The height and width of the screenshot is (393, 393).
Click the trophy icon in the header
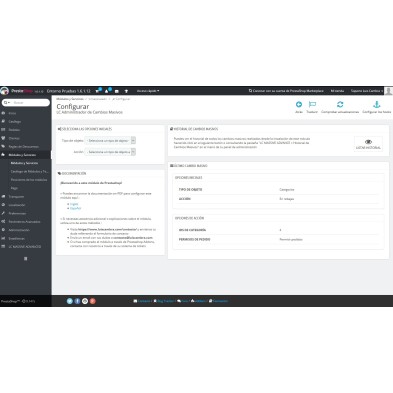point(126,91)
